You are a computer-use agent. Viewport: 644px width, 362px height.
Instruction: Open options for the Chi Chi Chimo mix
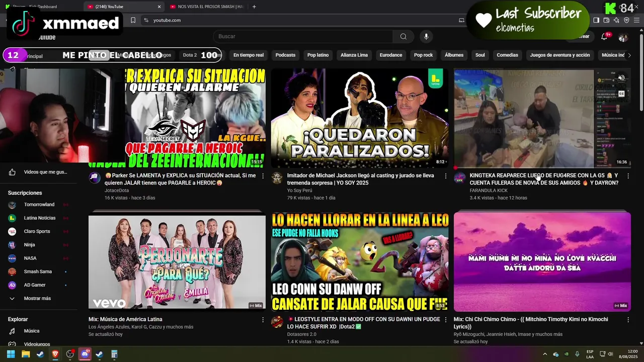coord(628,320)
